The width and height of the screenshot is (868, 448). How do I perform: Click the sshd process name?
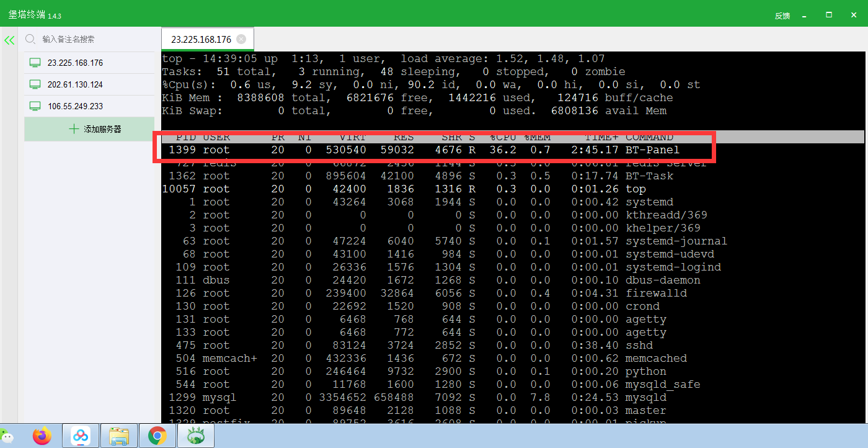click(x=639, y=345)
